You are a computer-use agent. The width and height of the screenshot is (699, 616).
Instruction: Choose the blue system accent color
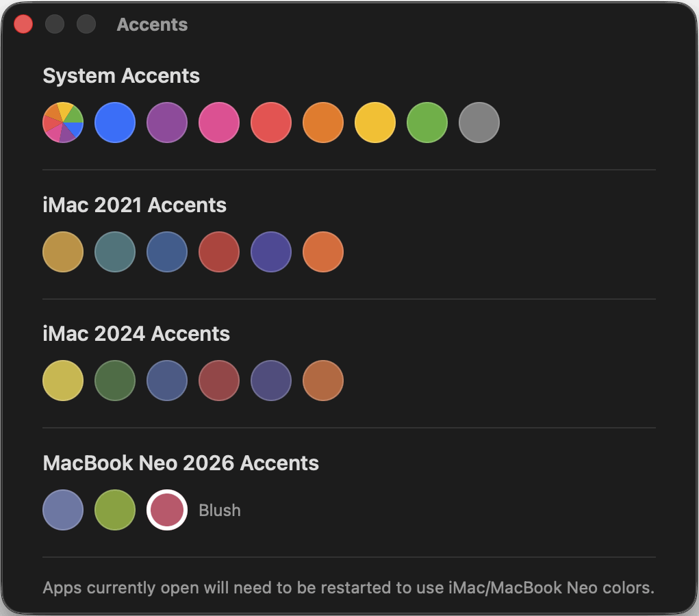click(x=115, y=123)
